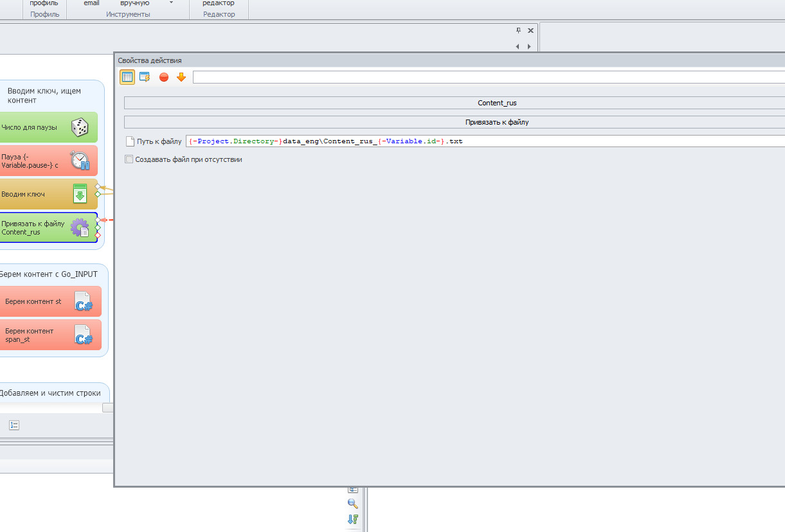785x532 pixels.
Task: Click the numbered list icon below the canvas
Action: (x=14, y=425)
